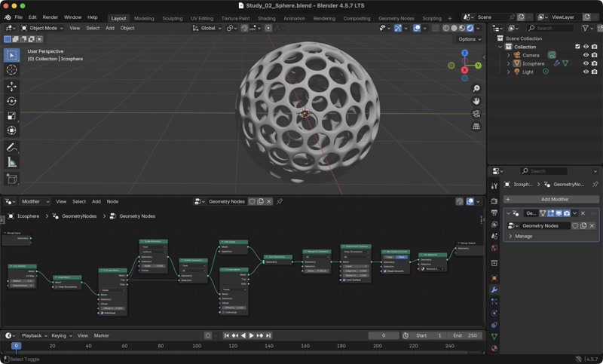Viewport: 603px width, 364px height.
Task: Click the End frame field
Action: click(x=466, y=335)
